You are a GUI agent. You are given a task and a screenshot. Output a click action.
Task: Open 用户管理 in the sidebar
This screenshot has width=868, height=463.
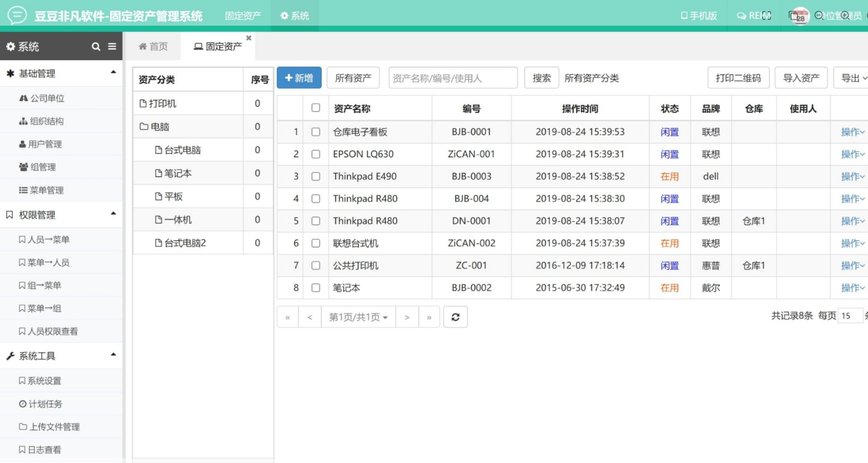(x=40, y=144)
